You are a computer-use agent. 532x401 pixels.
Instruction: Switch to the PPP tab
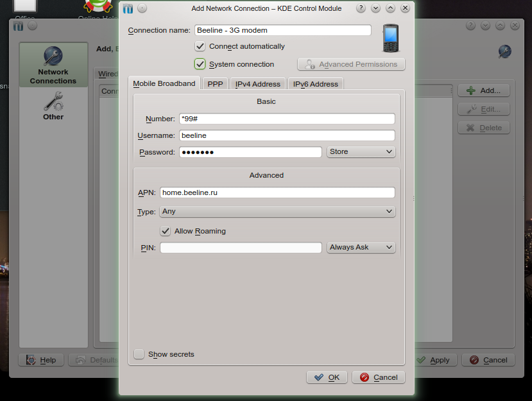[x=215, y=84]
